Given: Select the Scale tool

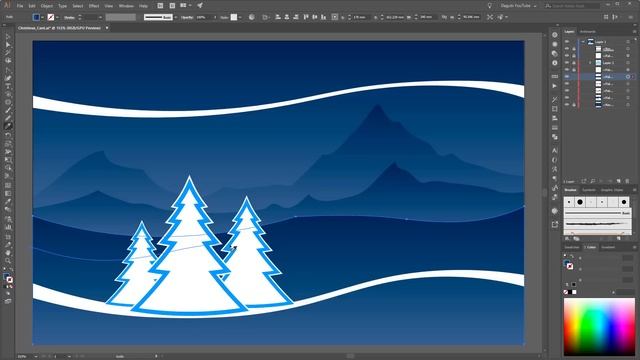Looking at the screenshot, I should coord(8,143).
